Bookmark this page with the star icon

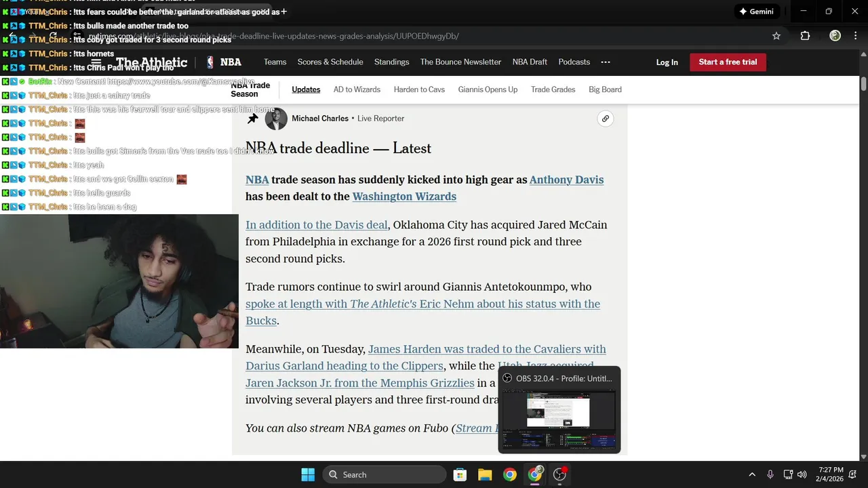pos(776,36)
